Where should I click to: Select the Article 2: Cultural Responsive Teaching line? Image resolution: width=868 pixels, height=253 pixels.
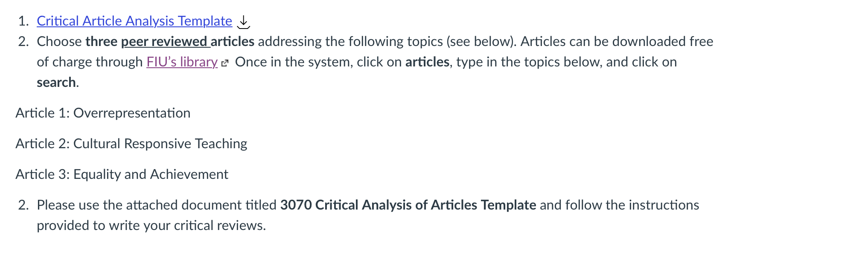click(131, 144)
